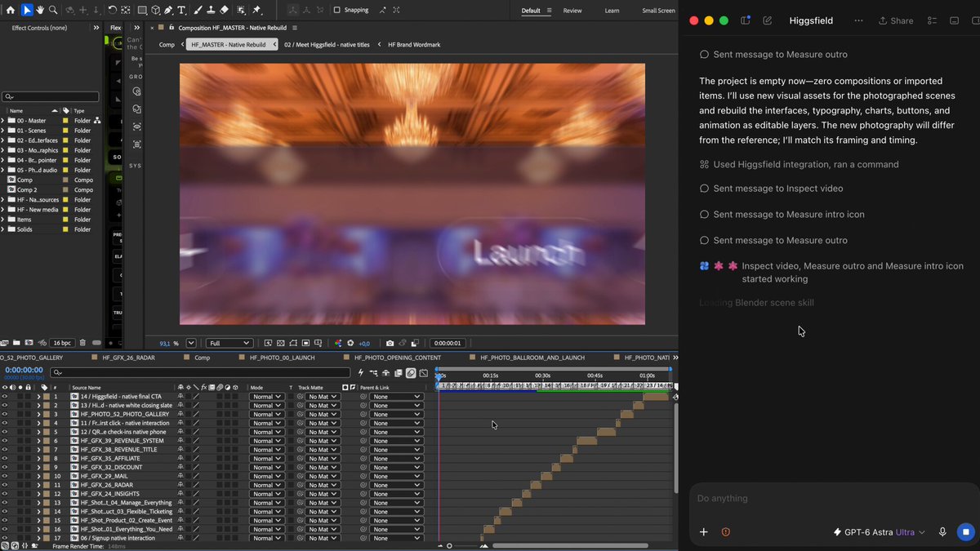Hide the HF_GFX_29_MAIL layer
This screenshot has width=980, height=551.
pyautogui.click(x=4, y=476)
